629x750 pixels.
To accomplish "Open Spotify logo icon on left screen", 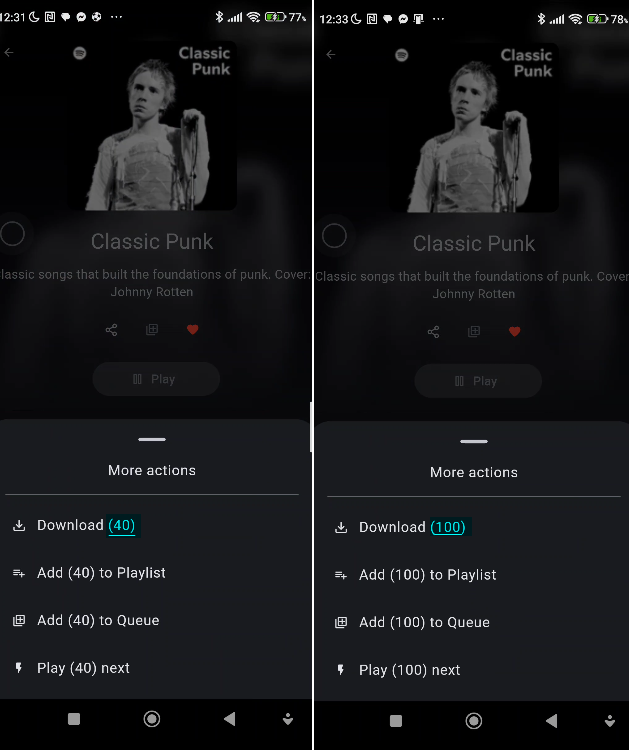I will coord(79,53).
